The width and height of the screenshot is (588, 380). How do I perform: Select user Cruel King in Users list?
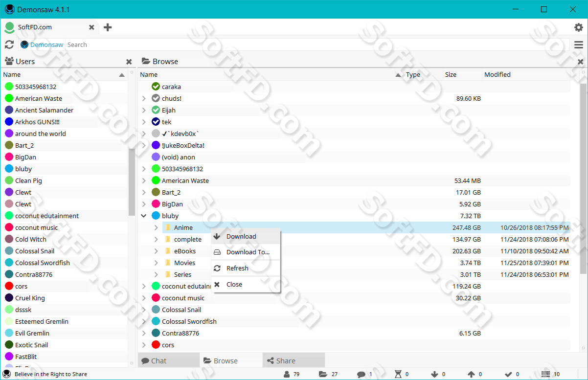pos(64,298)
